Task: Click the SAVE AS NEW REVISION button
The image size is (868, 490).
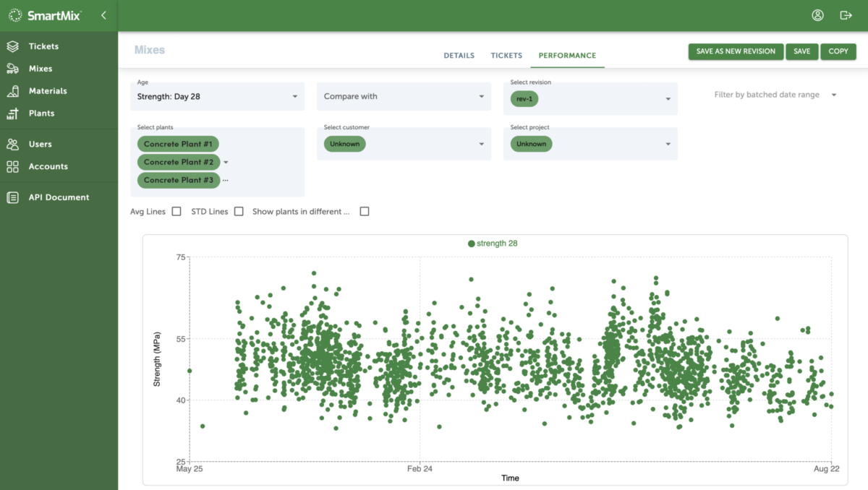Action: 735,51
